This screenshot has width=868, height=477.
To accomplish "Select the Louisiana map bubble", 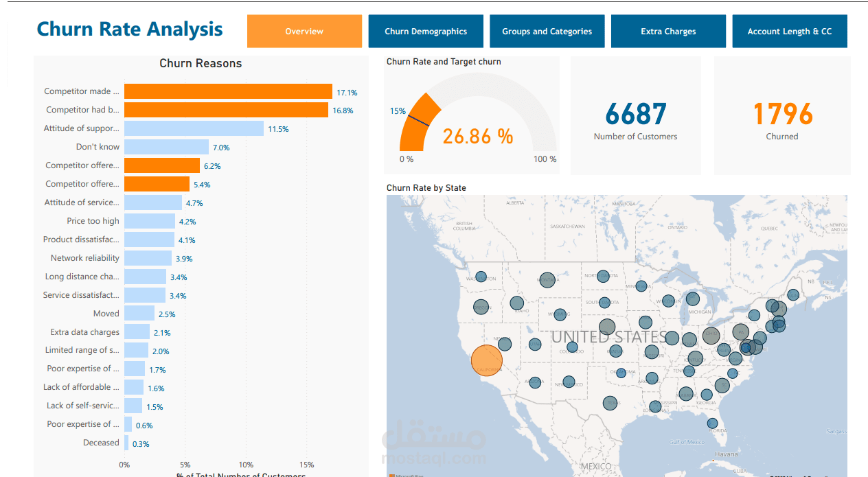I will click(x=655, y=406).
